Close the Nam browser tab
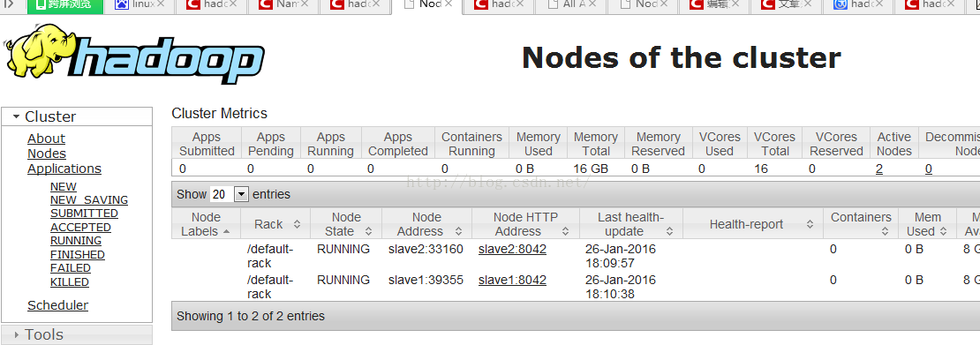The height and width of the screenshot is (345, 980). [x=305, y=4]
